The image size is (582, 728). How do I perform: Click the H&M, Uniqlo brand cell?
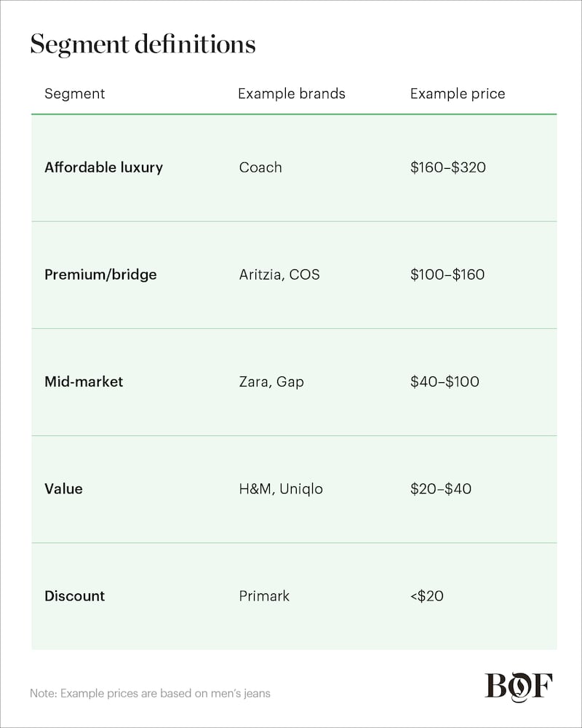tap(280, 488)
